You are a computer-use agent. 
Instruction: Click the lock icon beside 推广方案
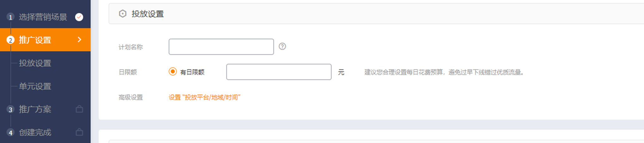tap(79, 109)
